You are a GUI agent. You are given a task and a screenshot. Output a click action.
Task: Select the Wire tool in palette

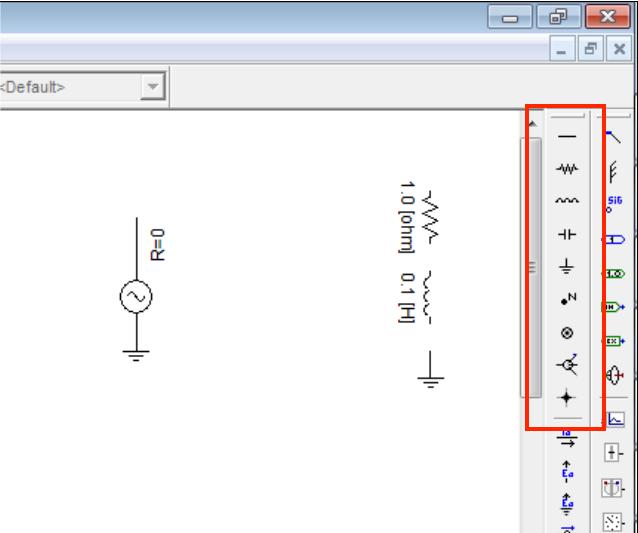pyautogui.click(x=566, y=138)
